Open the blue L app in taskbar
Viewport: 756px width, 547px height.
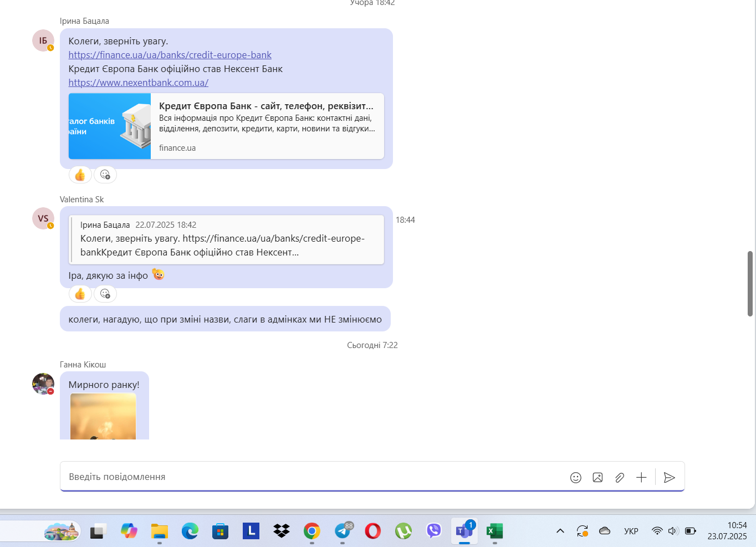(x=251, y=531)
